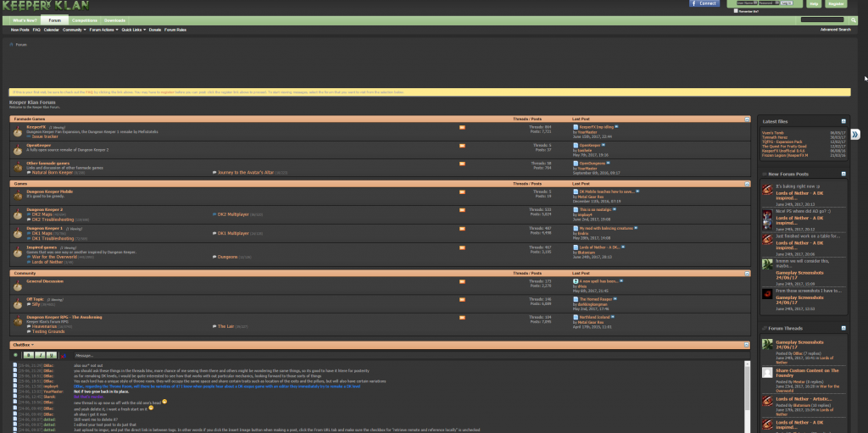
Task: Click the smiley in the new thread message
Action: pyautogui.click(x=164, y=402)
